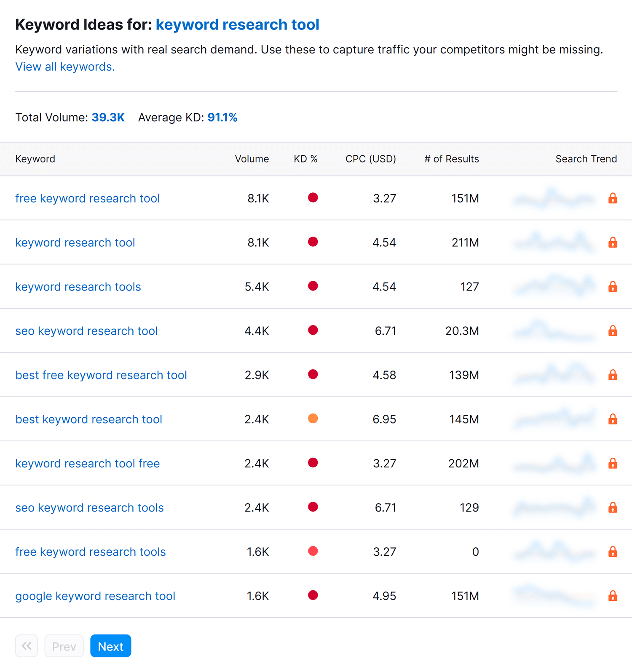Open the header keyword research tool link
The height and width of the screenshot is (672, 632).
click(238, 25)
